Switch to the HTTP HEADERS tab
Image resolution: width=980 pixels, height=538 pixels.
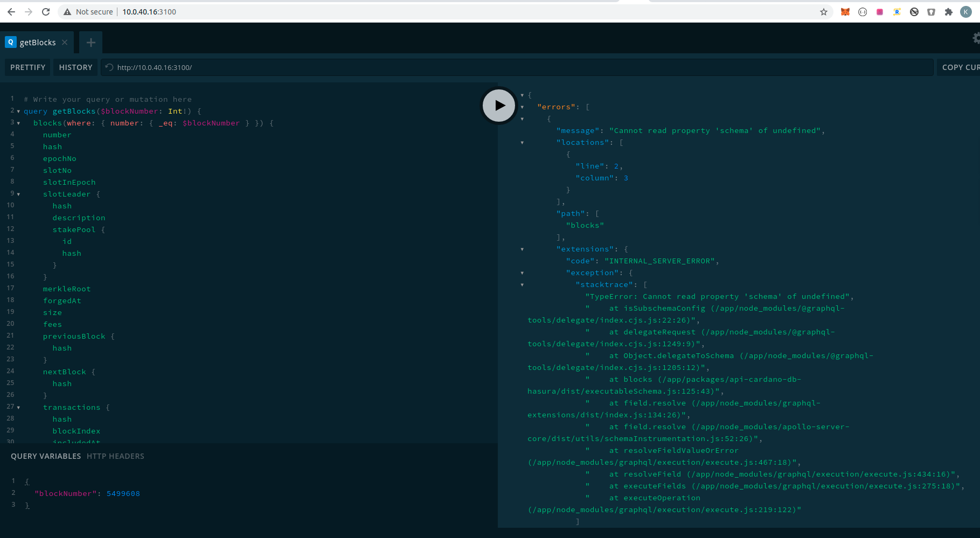click(115, 456)
